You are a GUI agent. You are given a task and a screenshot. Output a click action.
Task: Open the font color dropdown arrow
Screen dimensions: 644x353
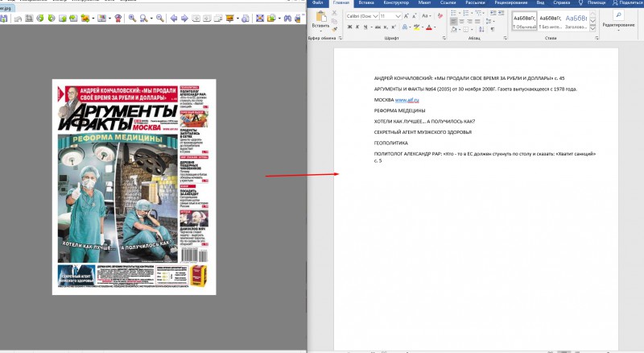(x=435, y=27)
